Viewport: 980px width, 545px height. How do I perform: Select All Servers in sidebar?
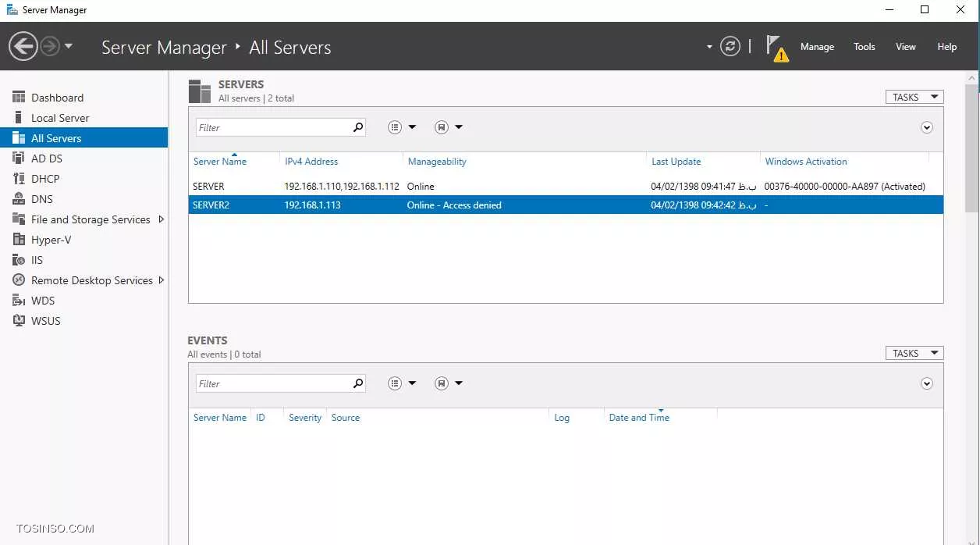(x=84, y=138)
